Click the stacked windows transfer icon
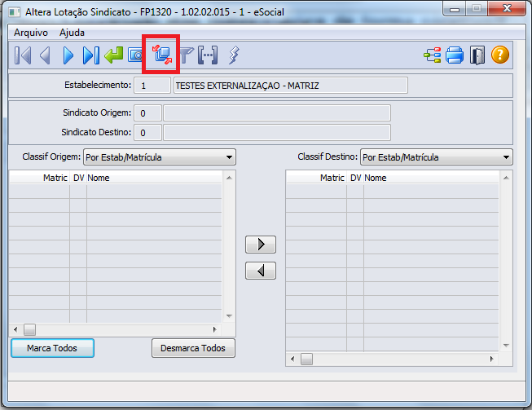 coord(162,55)
